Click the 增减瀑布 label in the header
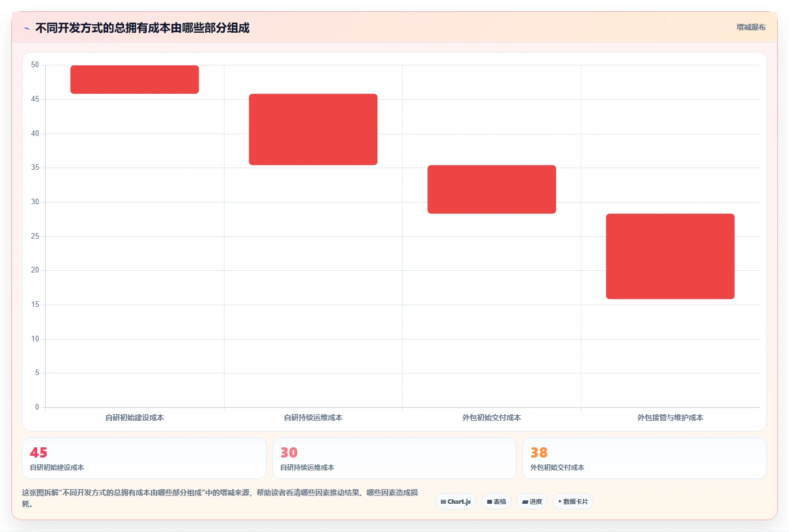This screenshot has width=789, height=532. click(751, 27)
